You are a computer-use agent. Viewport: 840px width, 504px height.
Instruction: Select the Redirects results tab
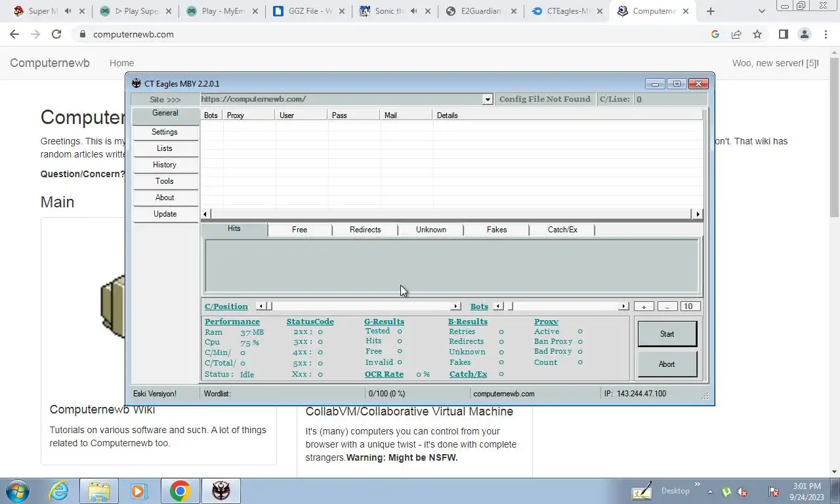[366, 230]
